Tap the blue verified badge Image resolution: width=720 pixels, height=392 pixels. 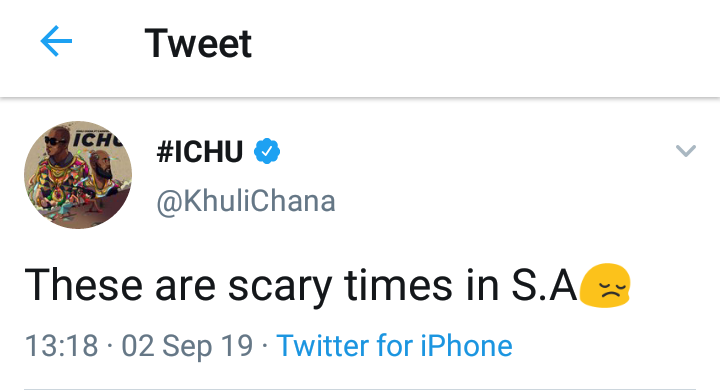(267, 151)
